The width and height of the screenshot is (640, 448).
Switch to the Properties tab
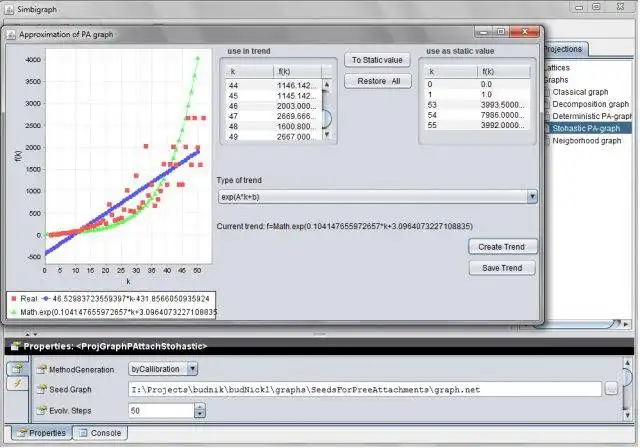(42, 432)
